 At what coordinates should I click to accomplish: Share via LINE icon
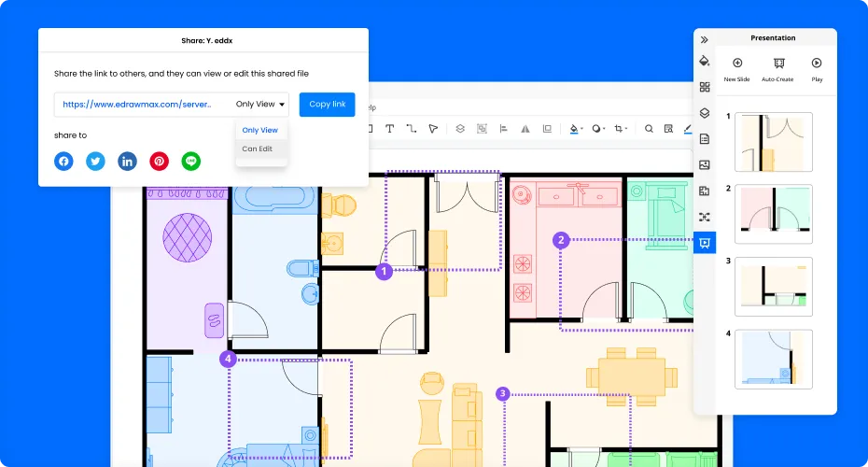pos(191,162)
